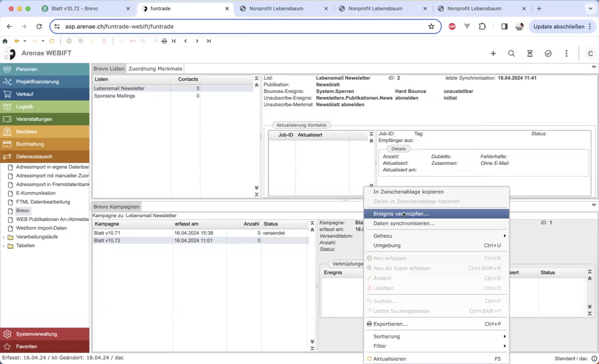Image resolution: width=599 pixels, height=364 pixels.
Task: Select the Spontane Mailings list row
Action: (114, 96)
